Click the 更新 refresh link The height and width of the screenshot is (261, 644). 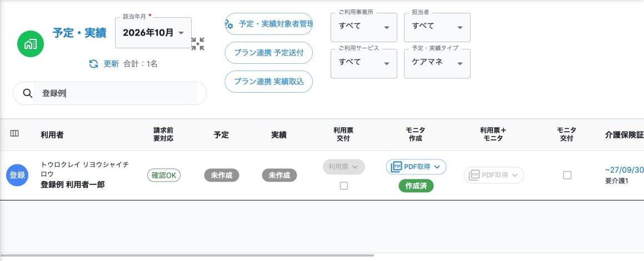pyautogui.click(x=111, y=64)
